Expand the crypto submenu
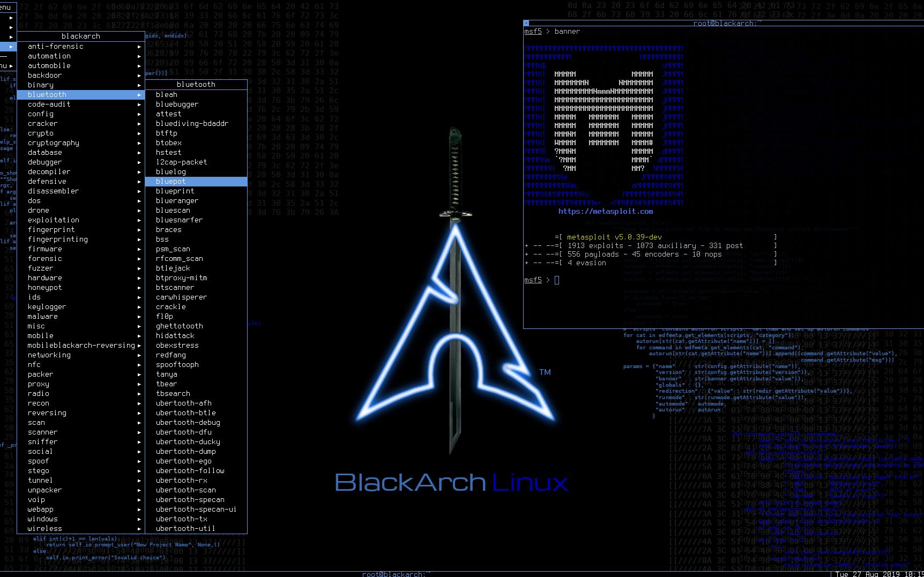The height and width of the screenshot is (577, 924). 139,133
